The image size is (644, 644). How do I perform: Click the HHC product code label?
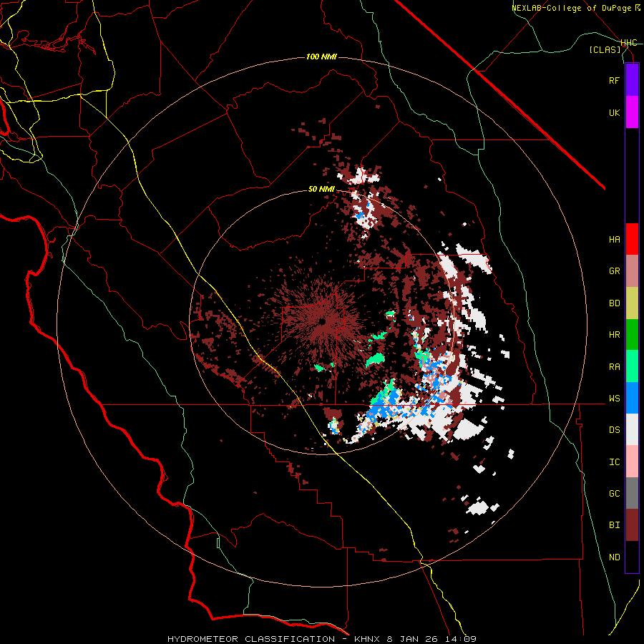pyautogui.click(x=629, y=43)
